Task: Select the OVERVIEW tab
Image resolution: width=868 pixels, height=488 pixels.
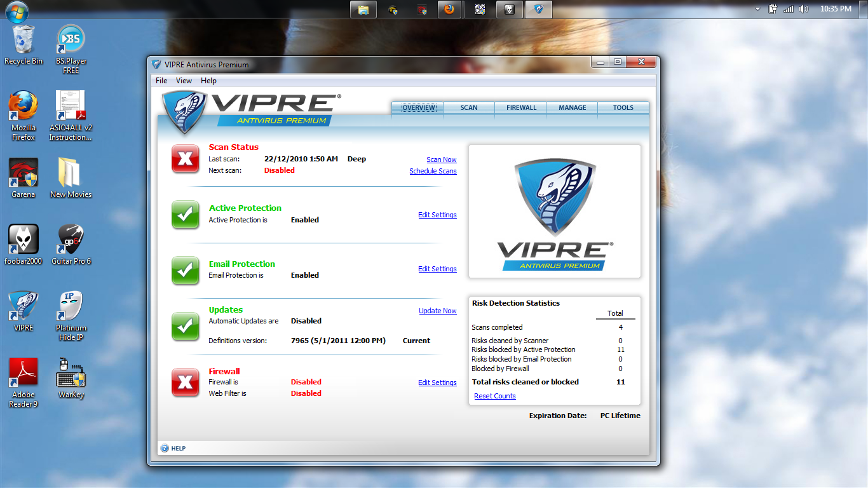Action: click(x=419, y=107)
